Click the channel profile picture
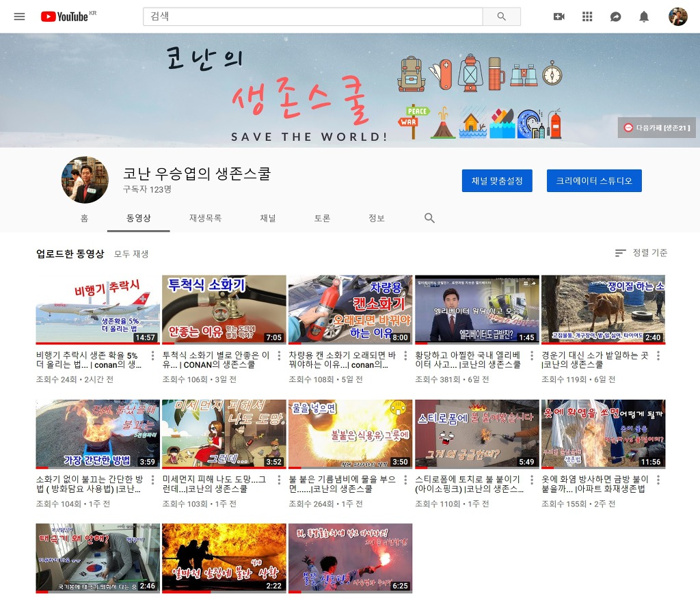Viewport: 700px width, 598px height. tap(85, 180)
